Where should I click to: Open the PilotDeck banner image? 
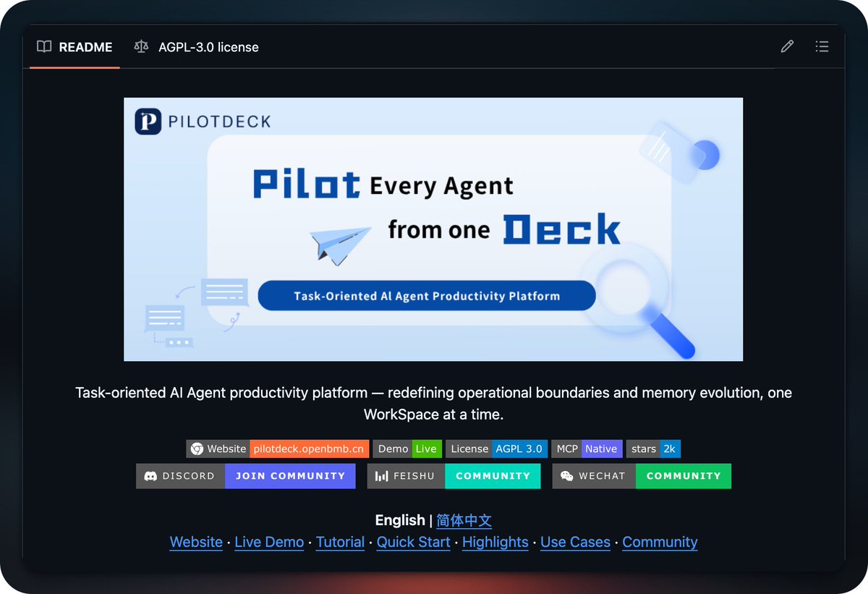[433, 229]
